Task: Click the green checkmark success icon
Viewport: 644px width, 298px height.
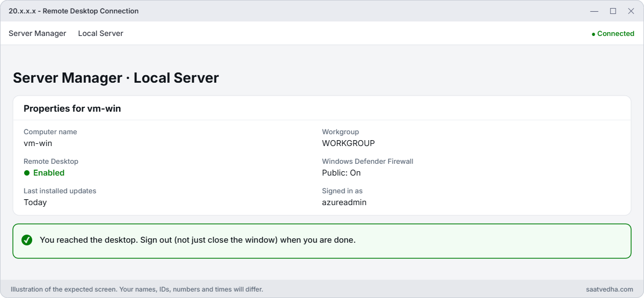Action: coord(27,240)
